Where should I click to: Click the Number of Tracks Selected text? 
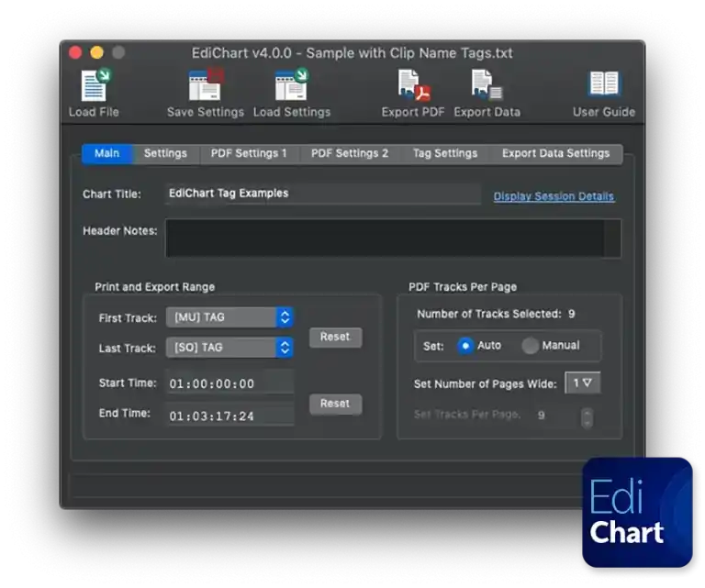[496, 314]
